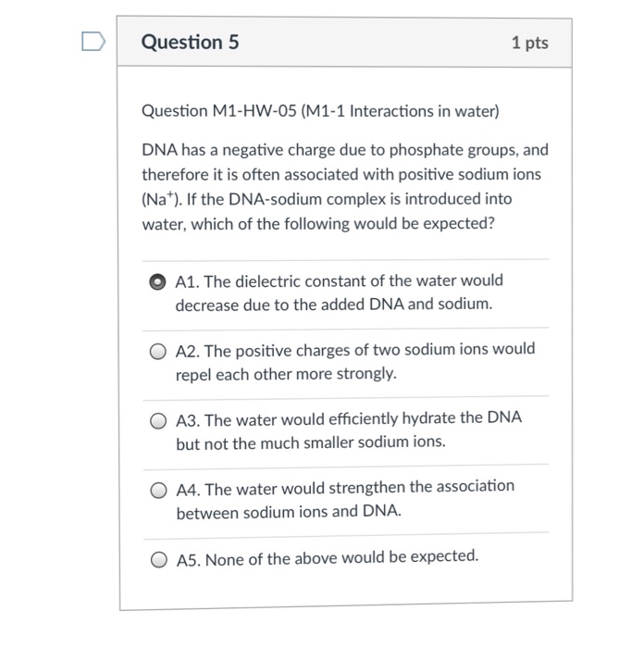Viewport: 644px width, 648px height.
Task: Click 'decrease due to the added DNA' line
Action: [334, 305]
